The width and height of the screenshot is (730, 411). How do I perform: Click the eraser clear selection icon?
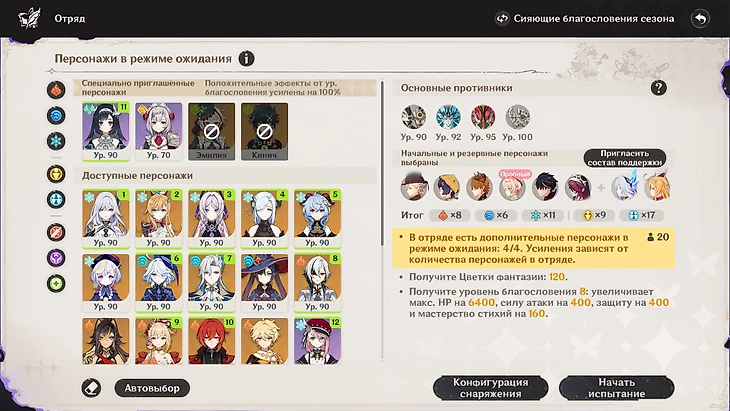click(x=91, y=388)
